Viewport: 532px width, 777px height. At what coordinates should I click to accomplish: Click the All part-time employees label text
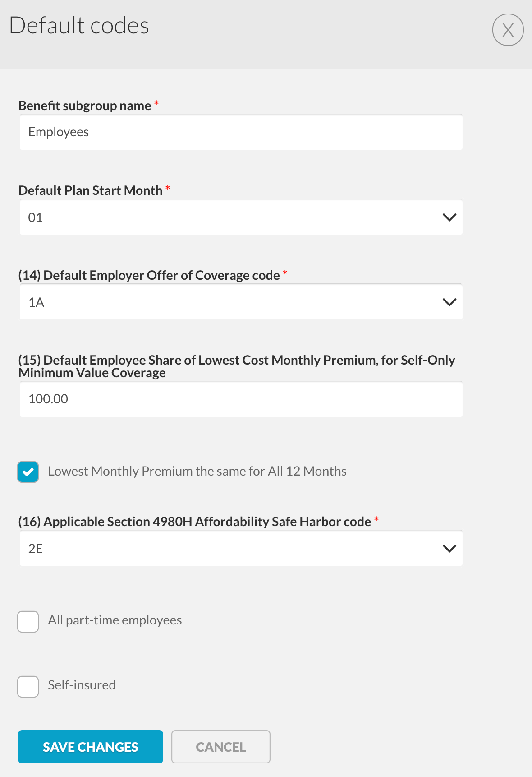(x=115, y=620)
